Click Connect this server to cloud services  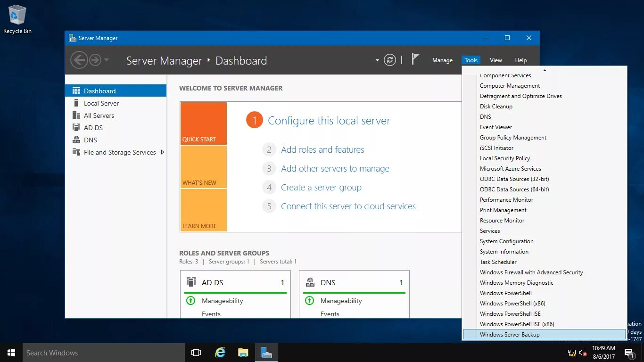pyautogui.click(x=348, y=206)
